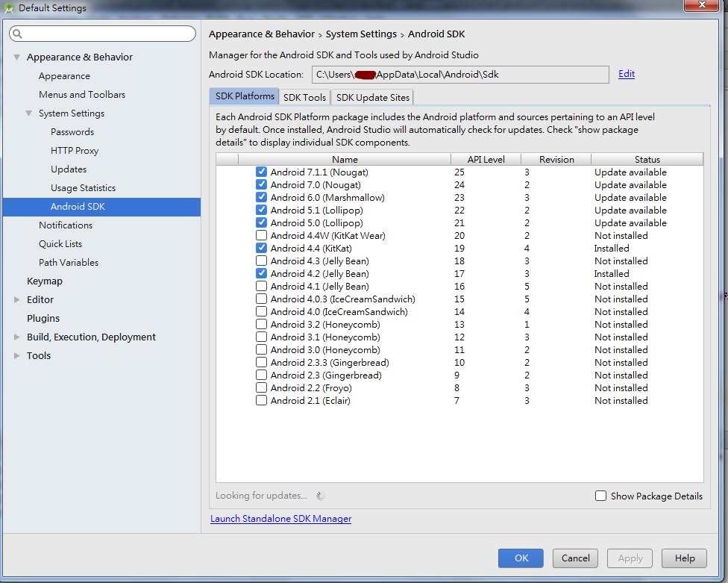Switch to the SDK Tools tab
Viewport: 728px width, 583px height.
(304, 97)
